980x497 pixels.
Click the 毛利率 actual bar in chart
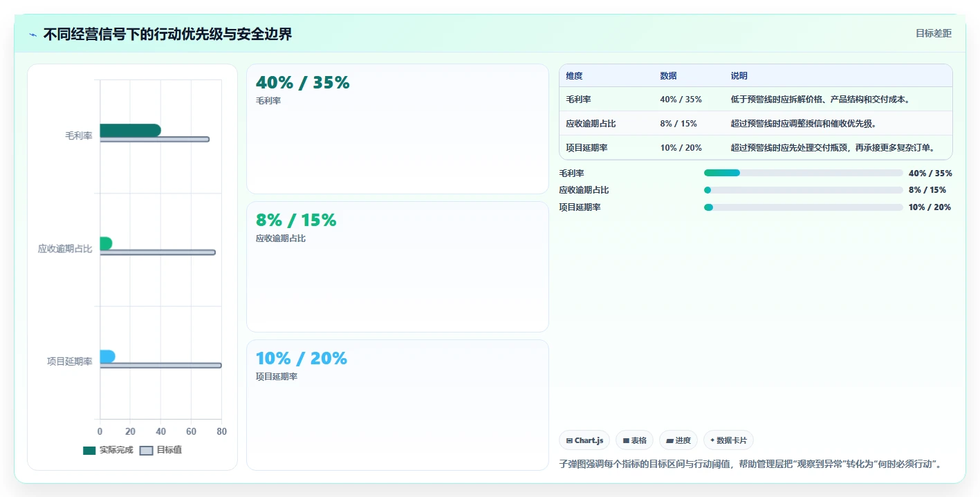pyautogui.click(x=130, y=130)
